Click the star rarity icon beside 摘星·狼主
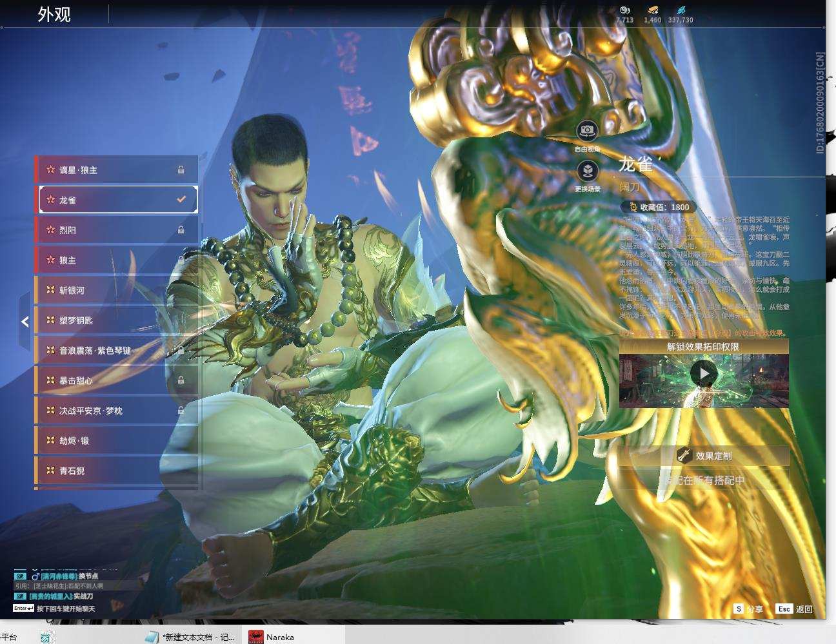Screen dimensions: 836x644 (x=50, y=170)
